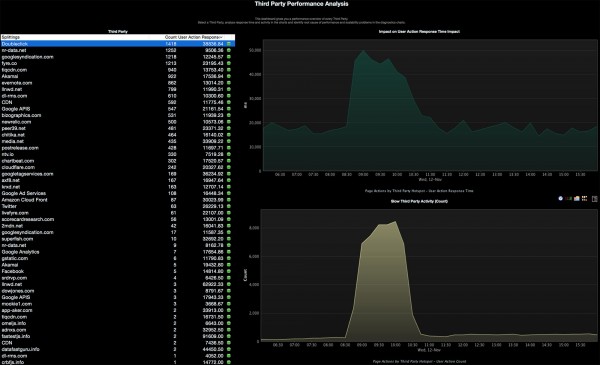The height and width of the screenshot is (365, 600).
Task: Select the app-skac.com row
Action: click(117, 310)
